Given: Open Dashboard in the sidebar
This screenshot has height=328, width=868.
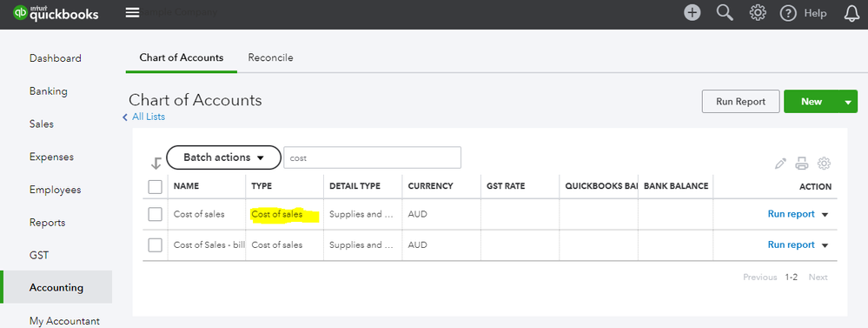Looking at the screenshot, I should pyautogui.click(x=56, y=58).
